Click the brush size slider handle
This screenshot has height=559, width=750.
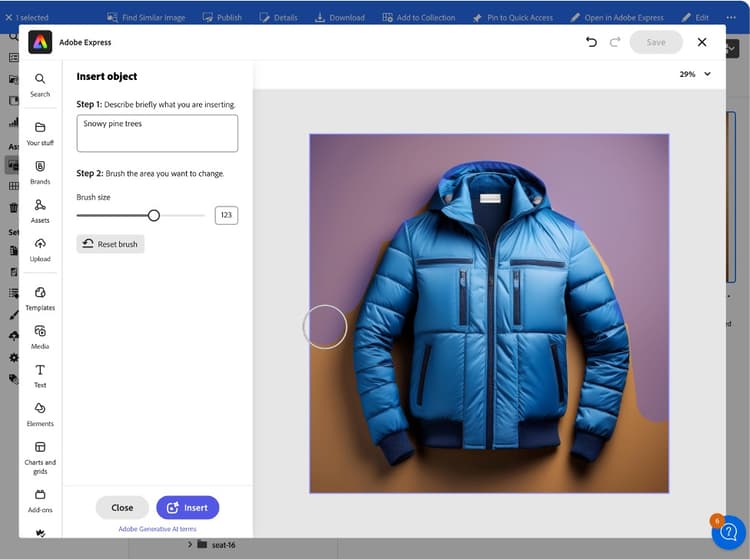154,215
